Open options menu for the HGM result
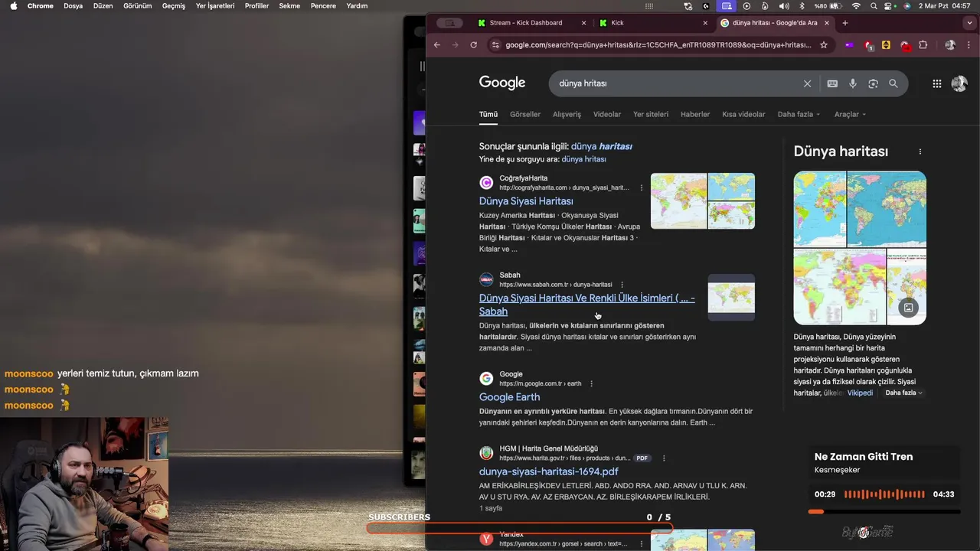The image size is (980, 551). [x=664, y=458]
